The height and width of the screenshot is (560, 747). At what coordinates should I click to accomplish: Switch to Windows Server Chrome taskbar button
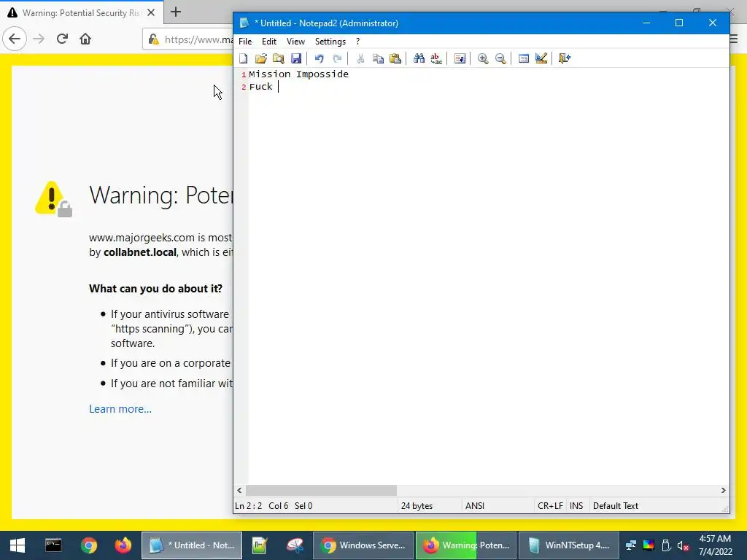click(363, 545)
